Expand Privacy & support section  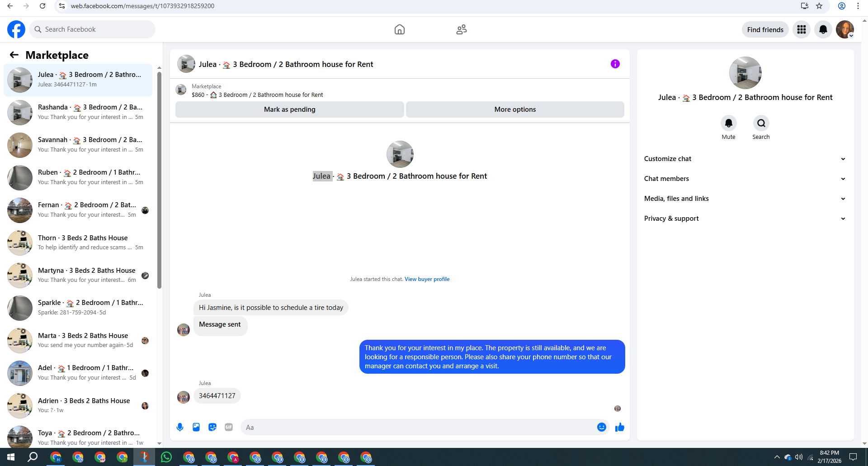pyautogui.click(x=745, y=219)
